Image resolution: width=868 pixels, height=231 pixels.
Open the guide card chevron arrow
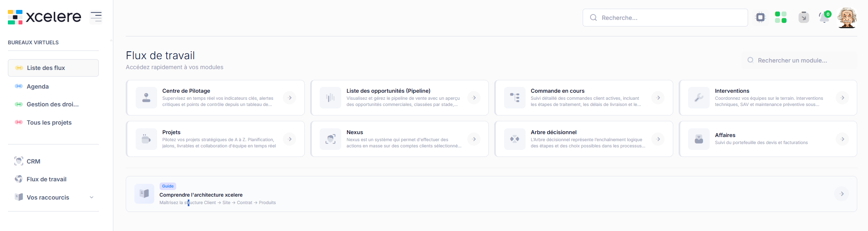pyautogui.click(x=842, y=194)
